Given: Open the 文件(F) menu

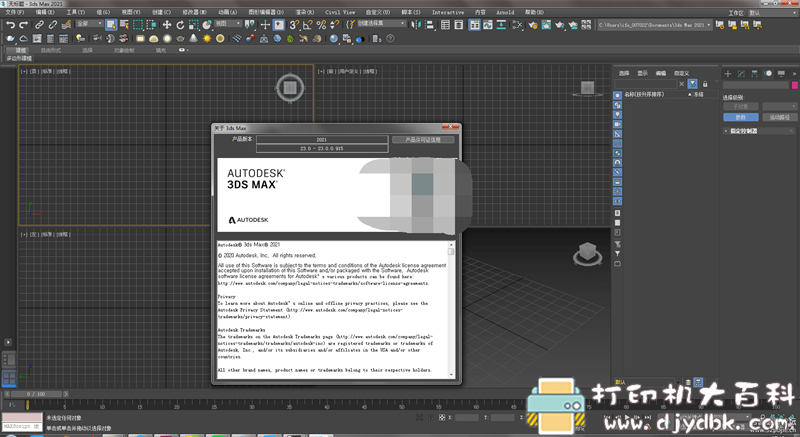Looking at the screenshot, I should pyautogui.click(x=14, y=12).
